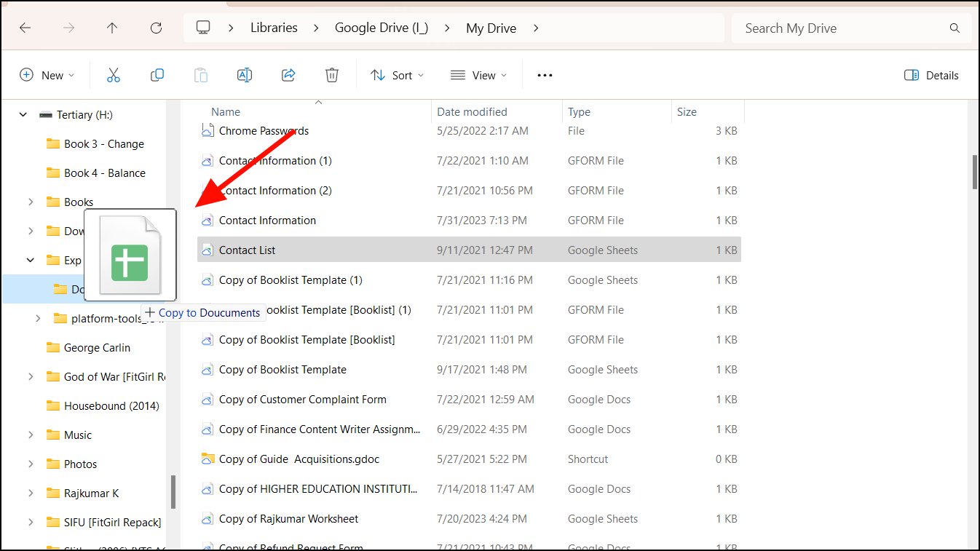
Task: Refresh the folder view
Action: tap(156, 28)
